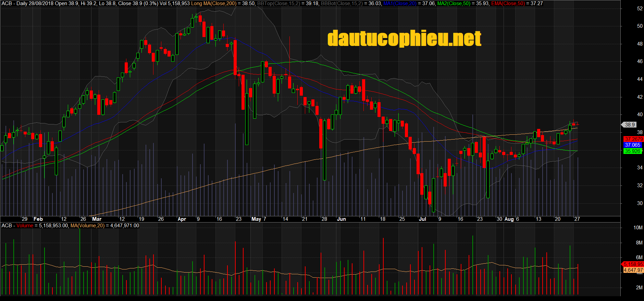
Task: Click the 52 price axis label
Action: (x=640, y=9)
